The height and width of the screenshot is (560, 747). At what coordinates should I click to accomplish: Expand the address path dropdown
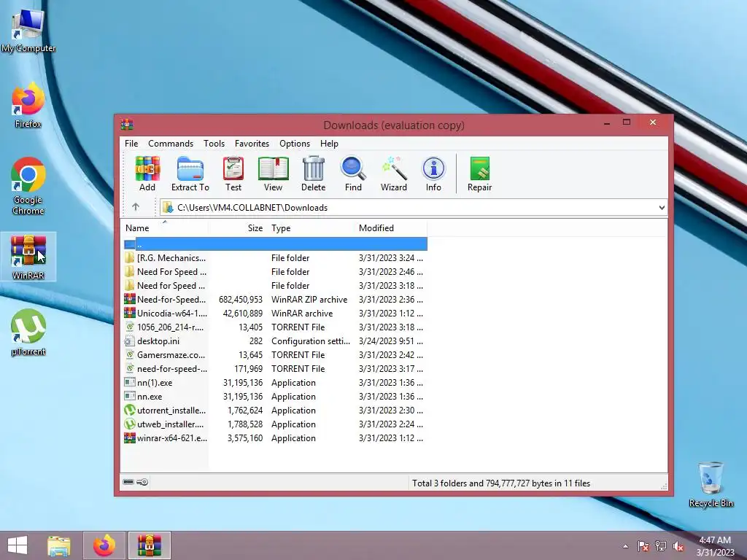(x=661, y=208)
